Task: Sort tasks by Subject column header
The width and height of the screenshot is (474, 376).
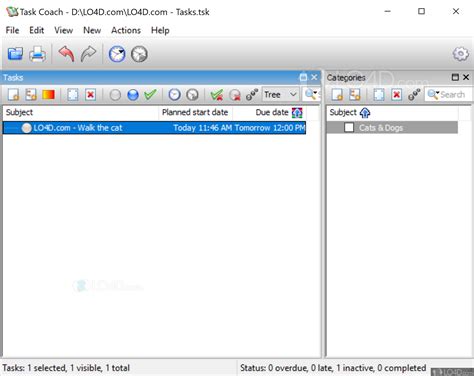Action: (81, 113)
